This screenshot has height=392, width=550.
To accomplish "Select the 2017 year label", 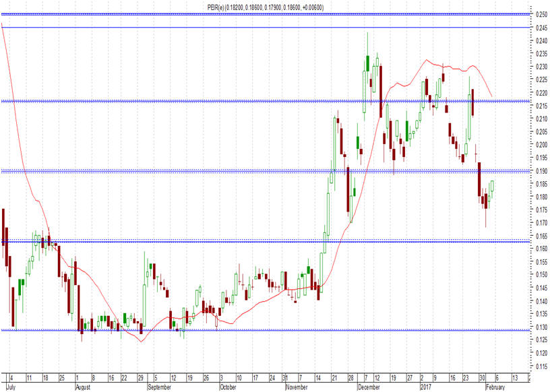I will click(x=426, y=387).
